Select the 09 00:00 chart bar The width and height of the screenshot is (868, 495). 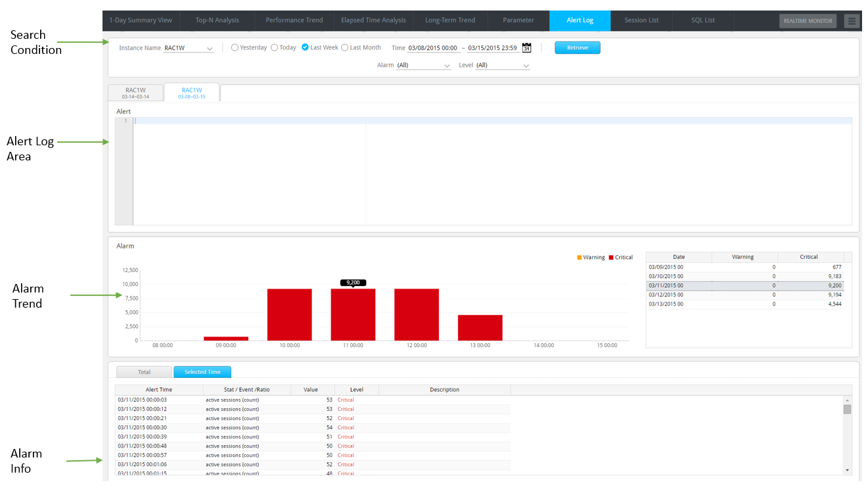click(226, 339)
